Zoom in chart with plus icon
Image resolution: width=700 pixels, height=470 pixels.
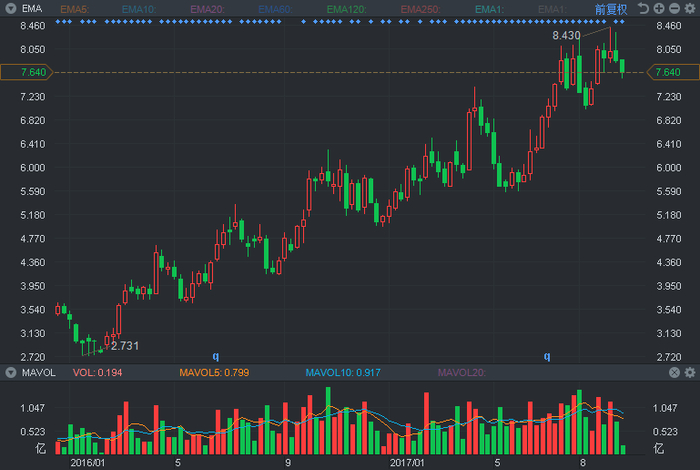coord(659,8)
